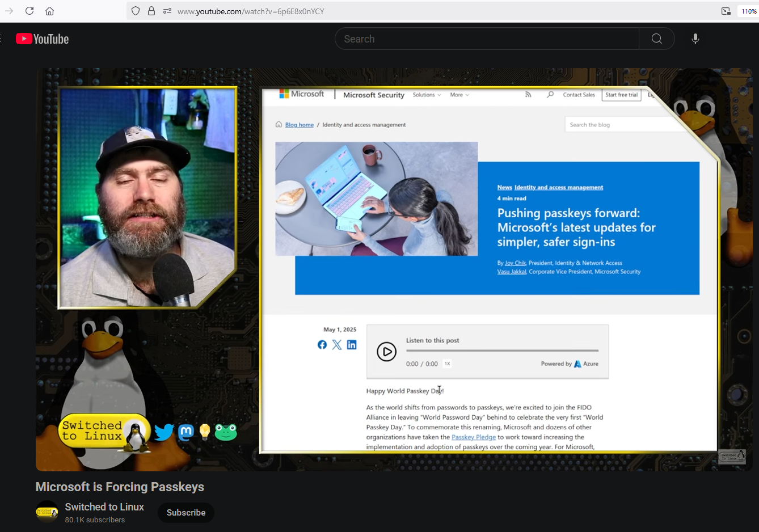This screenshot has height=532, width=759.
Task: Click the Search the blog field
Action: point(624,125)
